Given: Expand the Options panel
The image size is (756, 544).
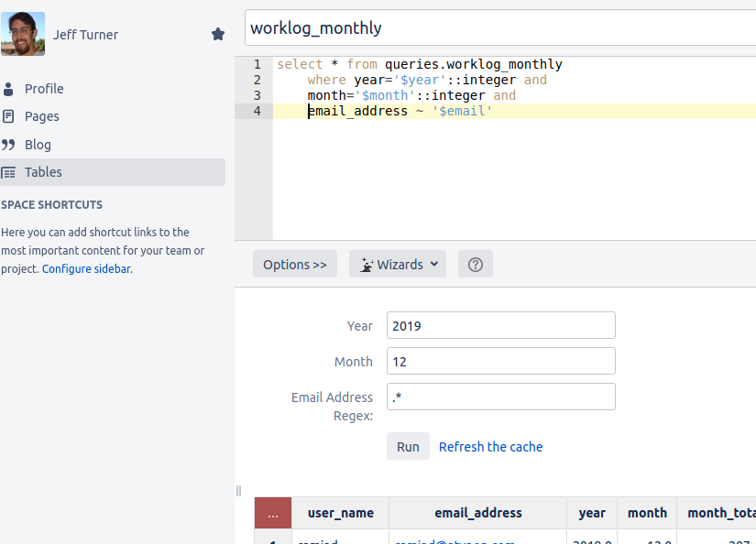Looking at the screenshot, I should coord(294,265).
